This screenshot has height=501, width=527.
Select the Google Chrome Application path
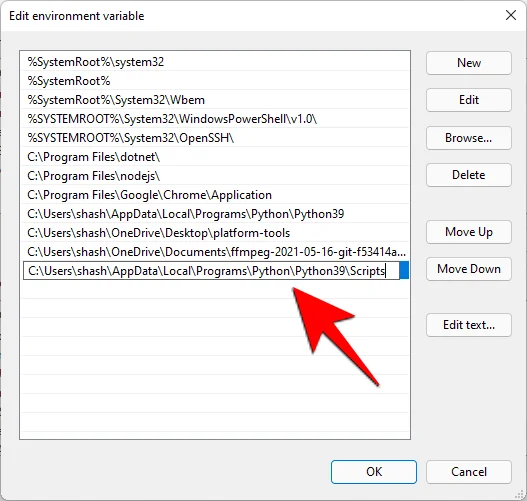215,195
